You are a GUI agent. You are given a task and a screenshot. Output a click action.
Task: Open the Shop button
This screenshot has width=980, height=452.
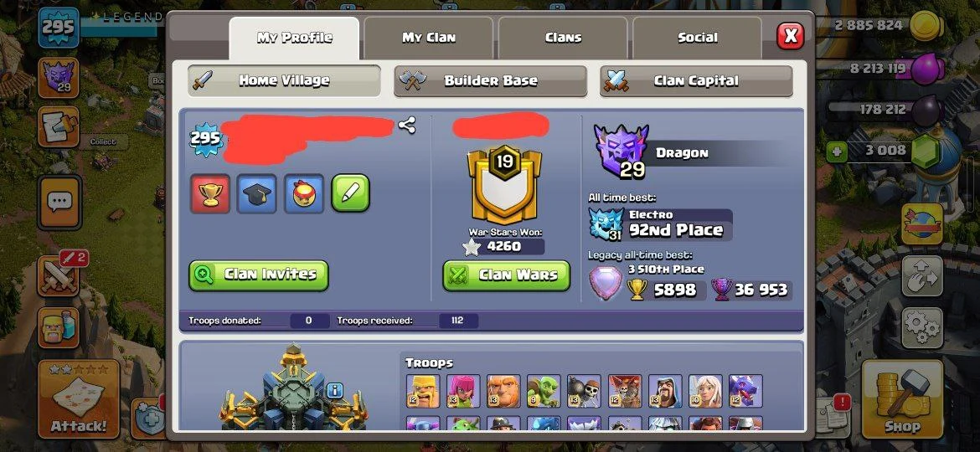(902, 399)
